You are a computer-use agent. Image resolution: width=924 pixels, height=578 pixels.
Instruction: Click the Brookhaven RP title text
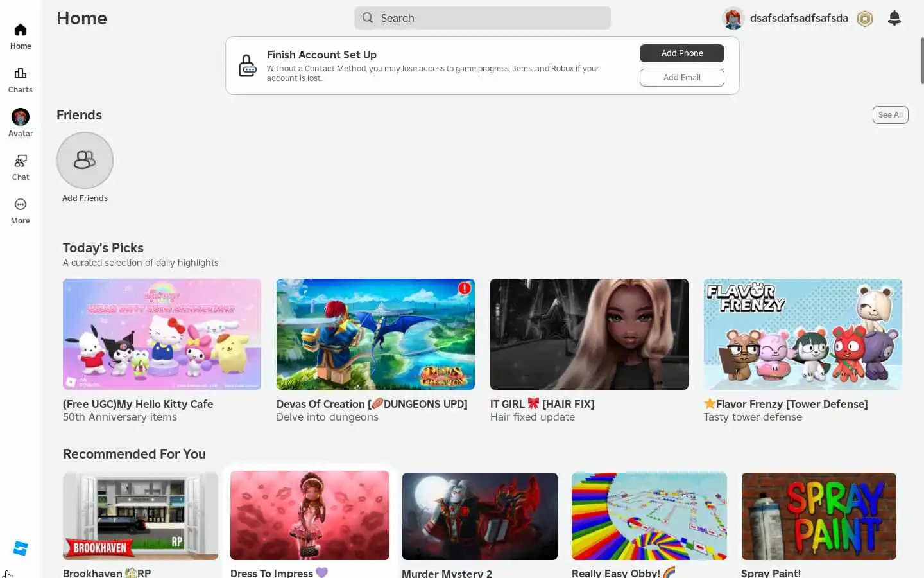pyautogui.click(x=107, y=573)
